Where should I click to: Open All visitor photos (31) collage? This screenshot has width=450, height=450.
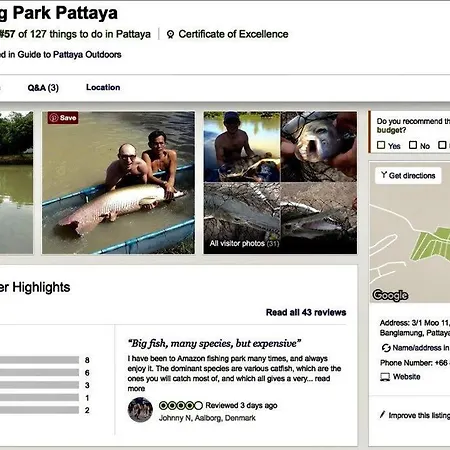coord(280,183)
